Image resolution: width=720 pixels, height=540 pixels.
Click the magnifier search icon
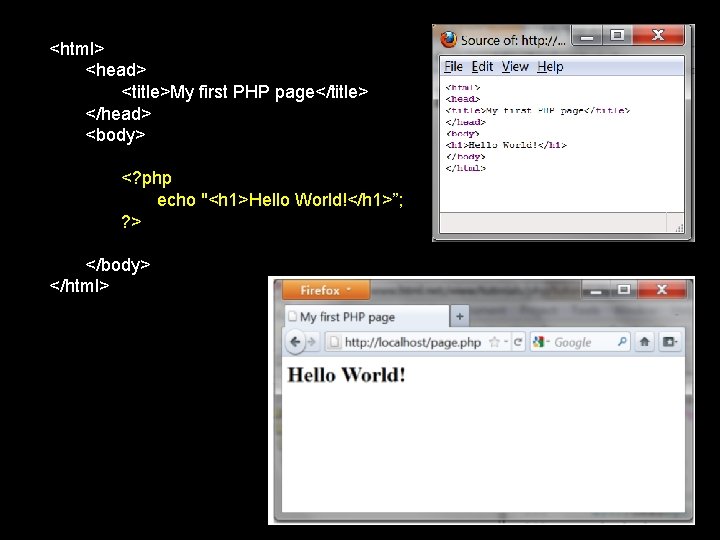[622, 342]
